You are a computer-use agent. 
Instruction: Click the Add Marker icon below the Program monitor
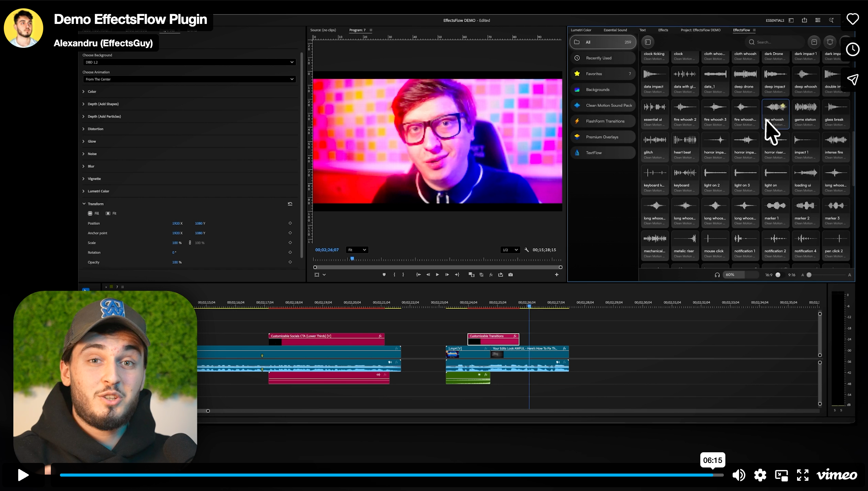384,275
